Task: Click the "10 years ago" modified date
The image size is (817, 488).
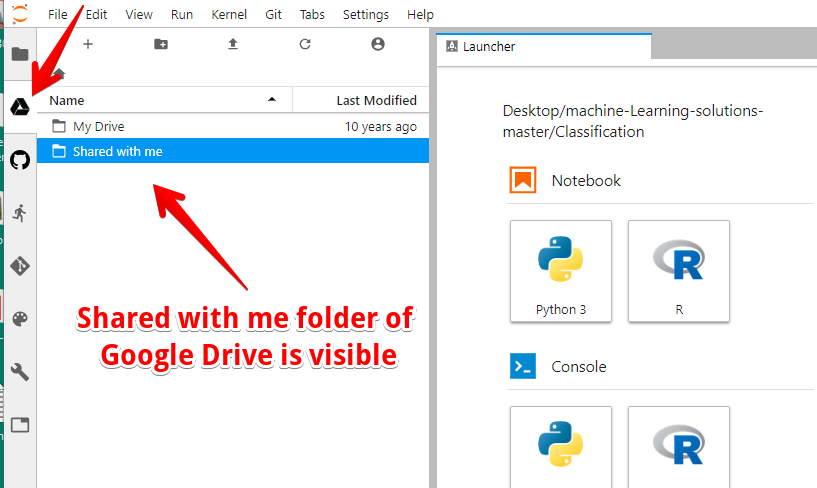Action: click(x=380, y=127)
